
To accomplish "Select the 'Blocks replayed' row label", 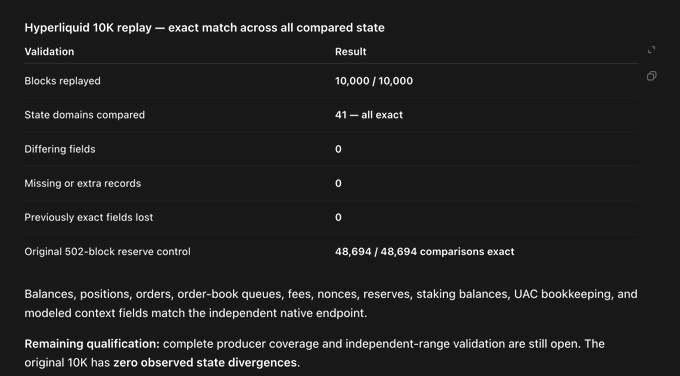I will coord(62,81).
